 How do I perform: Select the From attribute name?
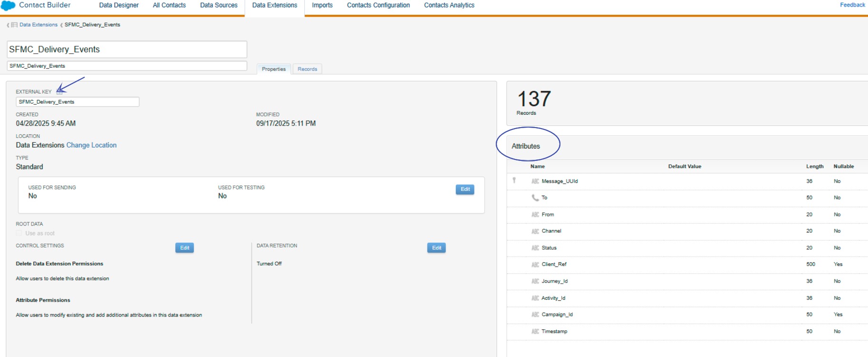(x=548, y=215)
